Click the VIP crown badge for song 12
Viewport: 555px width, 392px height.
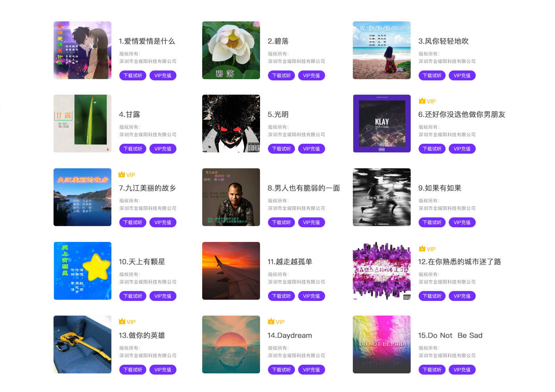(x=422, y=249)
